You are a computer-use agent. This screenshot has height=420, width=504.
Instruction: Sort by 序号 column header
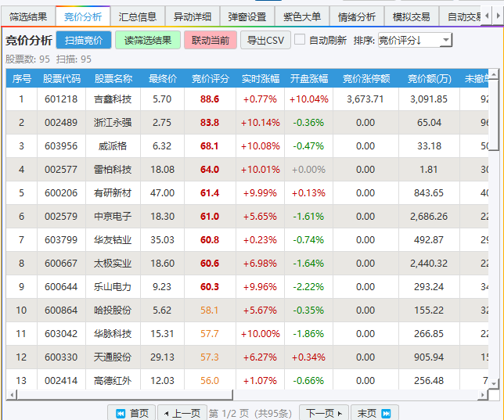[x=22, y=79]
